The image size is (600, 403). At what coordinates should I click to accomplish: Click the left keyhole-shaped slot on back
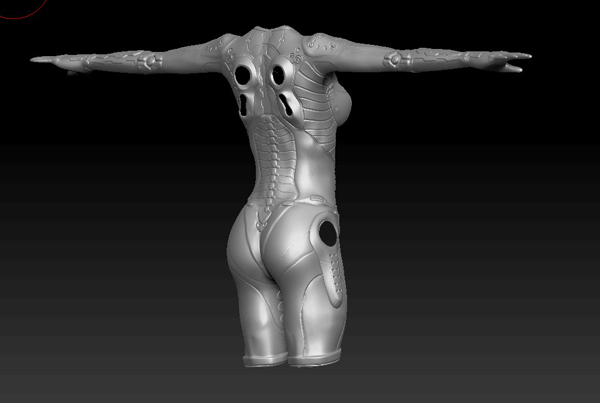[245, 104]
